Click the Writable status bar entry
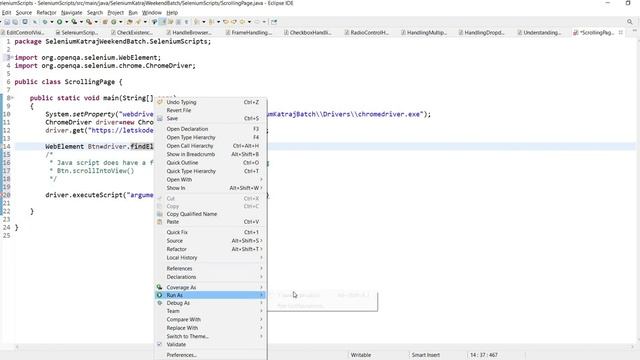This screenshot has width=640, height=360. [361, 355]
